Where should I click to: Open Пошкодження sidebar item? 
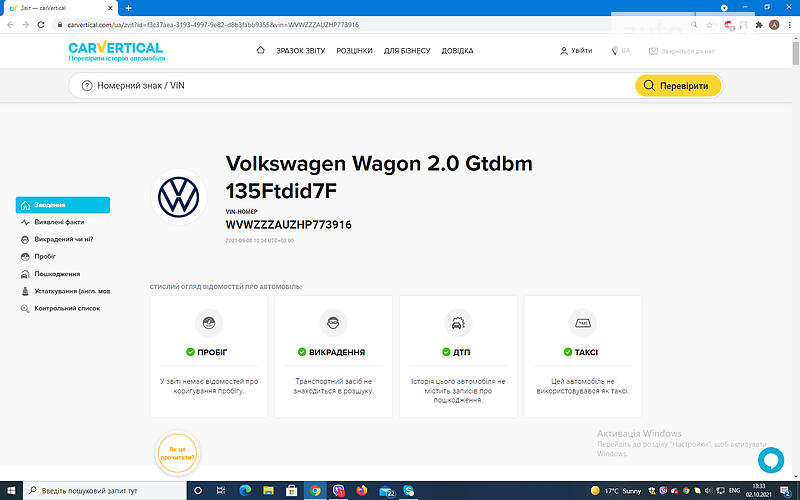[50, 274]
